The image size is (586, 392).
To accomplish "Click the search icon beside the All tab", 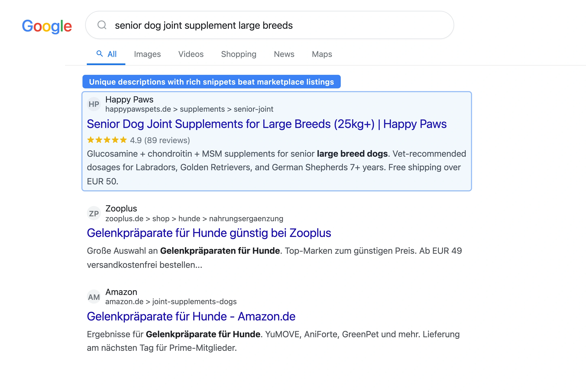I will (100, 54).
